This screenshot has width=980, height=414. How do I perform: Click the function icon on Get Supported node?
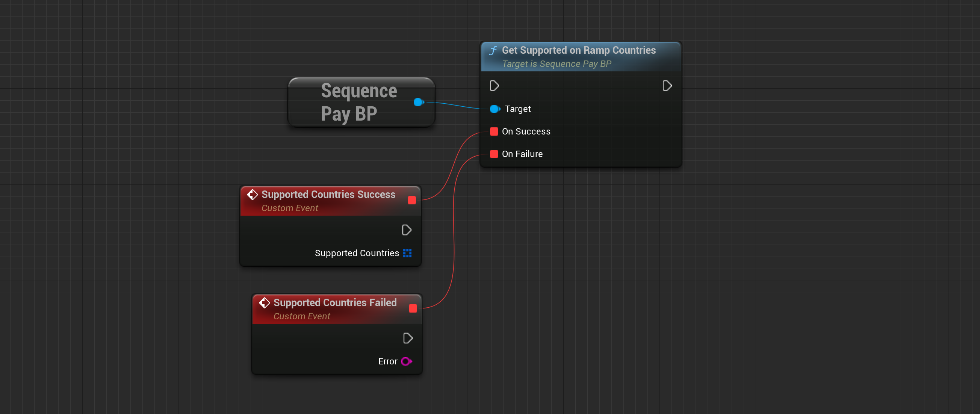tap(493, 51)
